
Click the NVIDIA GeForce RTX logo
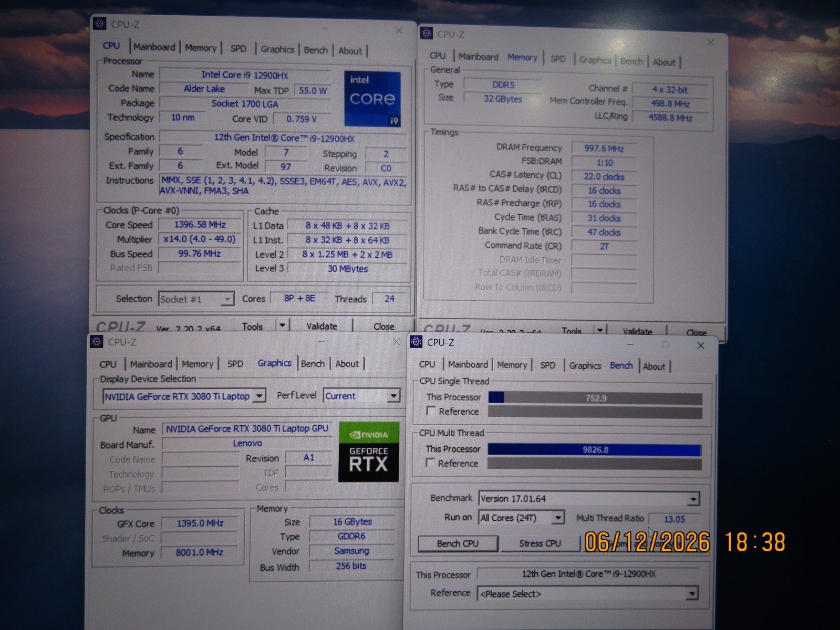coord(369,452)
